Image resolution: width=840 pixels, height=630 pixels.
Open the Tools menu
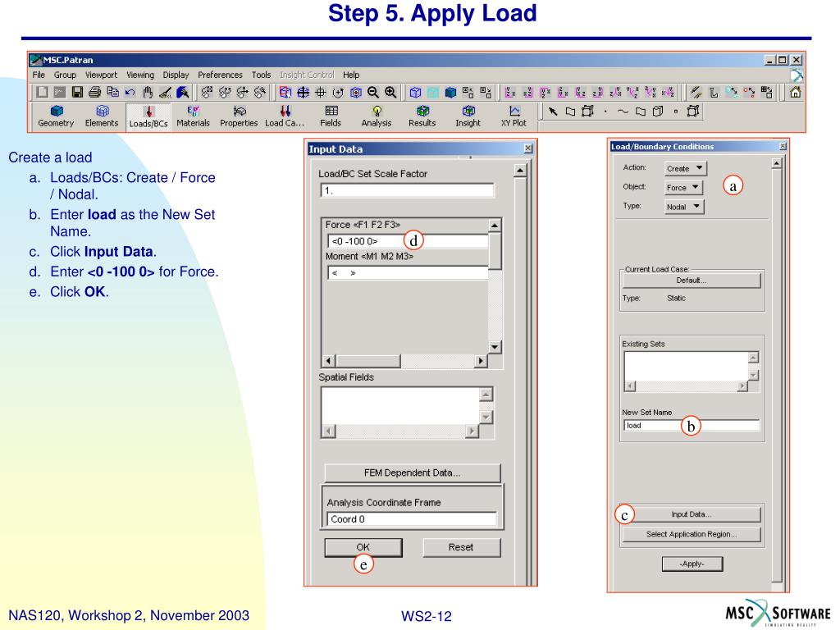(261, 75)
